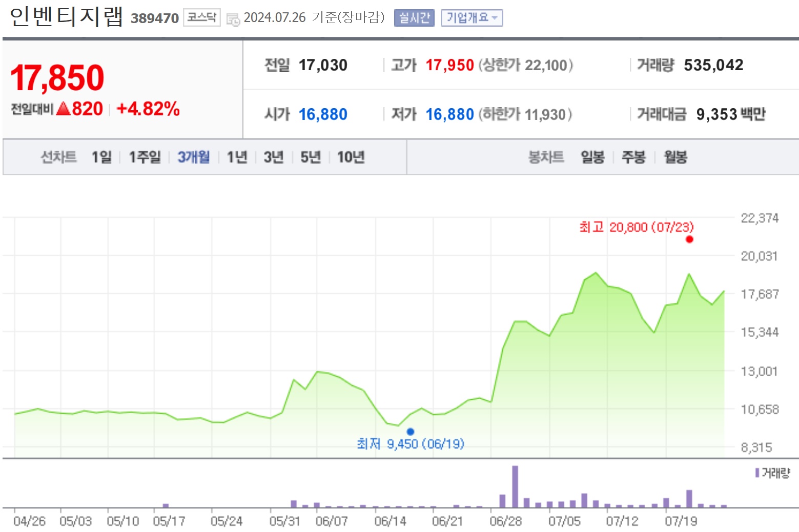Screen dimensions: 799x532
Task: Toggle the 실시간 button
Action: tap(414, 18)
